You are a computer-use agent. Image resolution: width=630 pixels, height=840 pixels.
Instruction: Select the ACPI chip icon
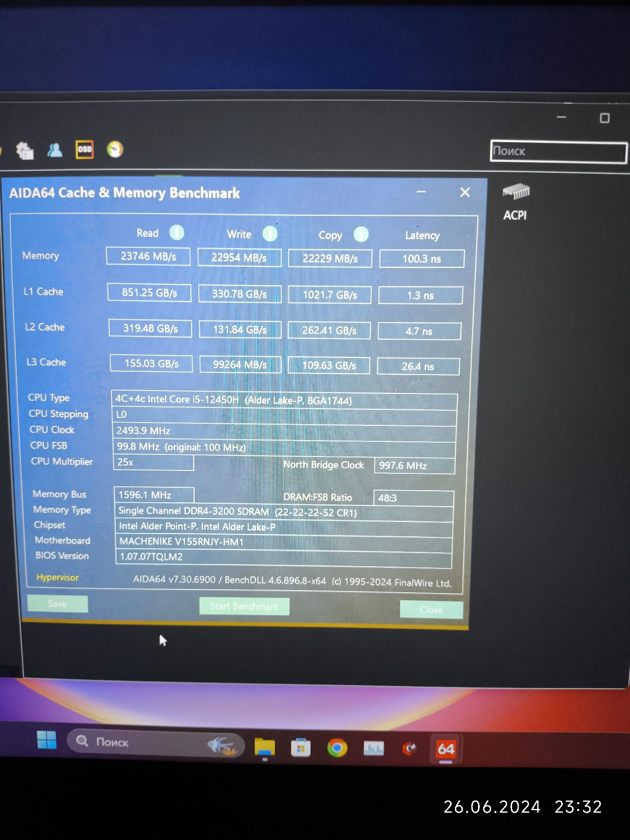point(516,192)
